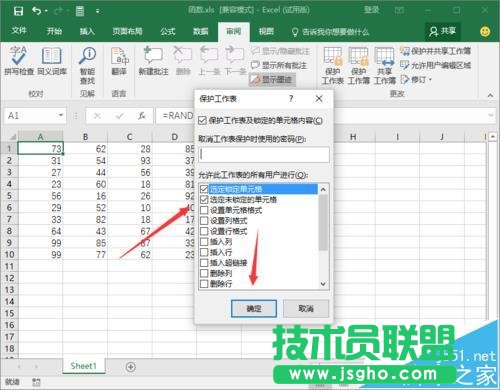Click the permissions list scrollbar thumb

tap(323, 222)
